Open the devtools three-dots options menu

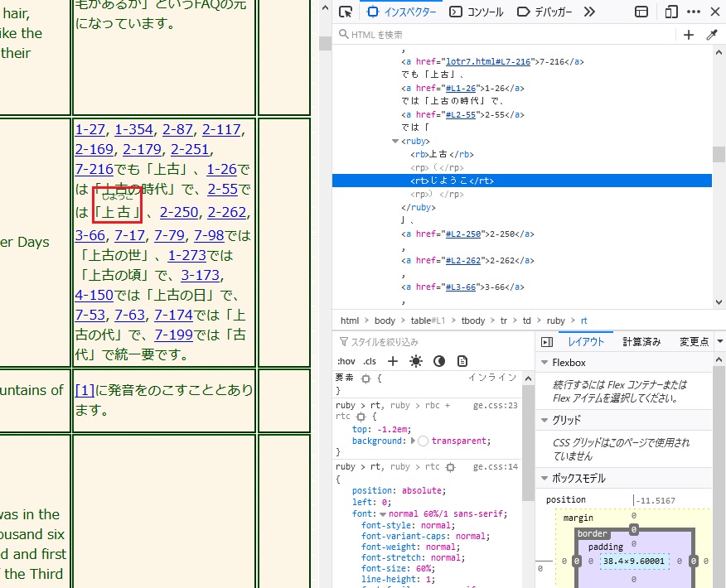[x=694, y=12]
